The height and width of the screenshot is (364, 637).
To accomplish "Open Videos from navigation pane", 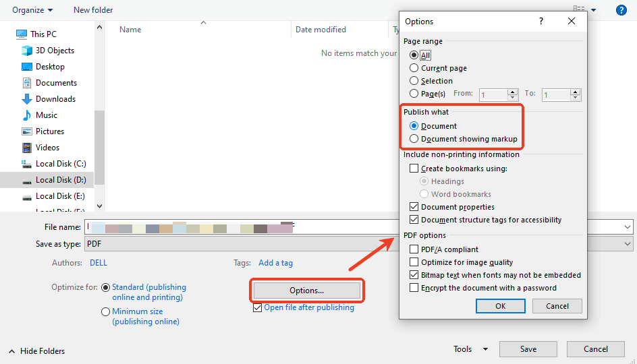I will pos(27,148).
